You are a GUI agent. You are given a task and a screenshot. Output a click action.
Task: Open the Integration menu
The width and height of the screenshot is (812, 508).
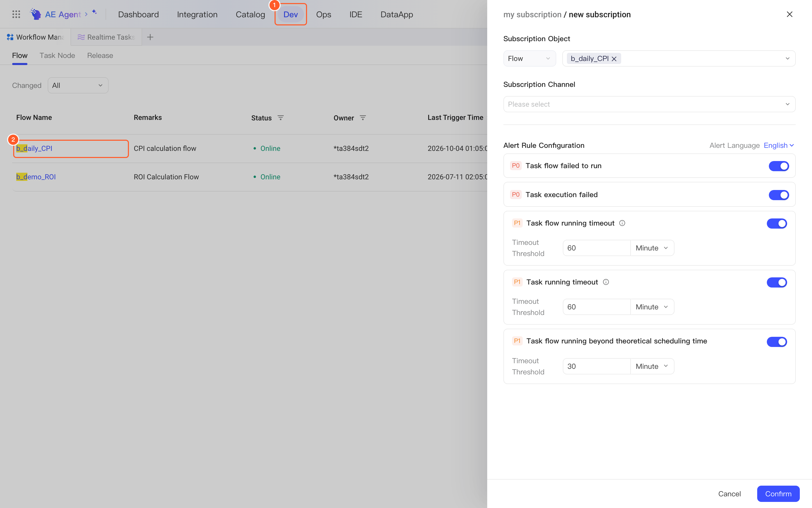tap(197, 14)
